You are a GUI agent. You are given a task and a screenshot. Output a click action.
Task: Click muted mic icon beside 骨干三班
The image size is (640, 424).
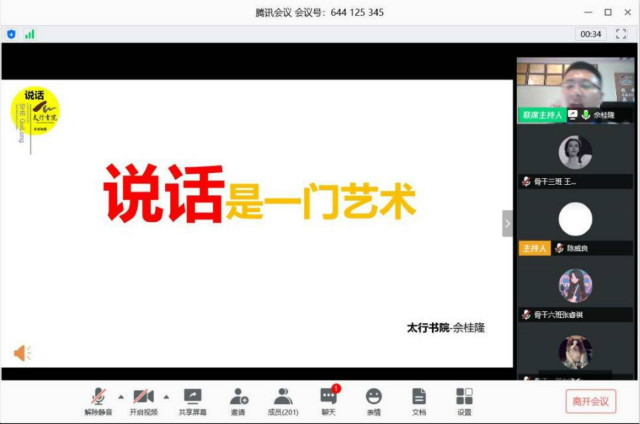point(526,181)
